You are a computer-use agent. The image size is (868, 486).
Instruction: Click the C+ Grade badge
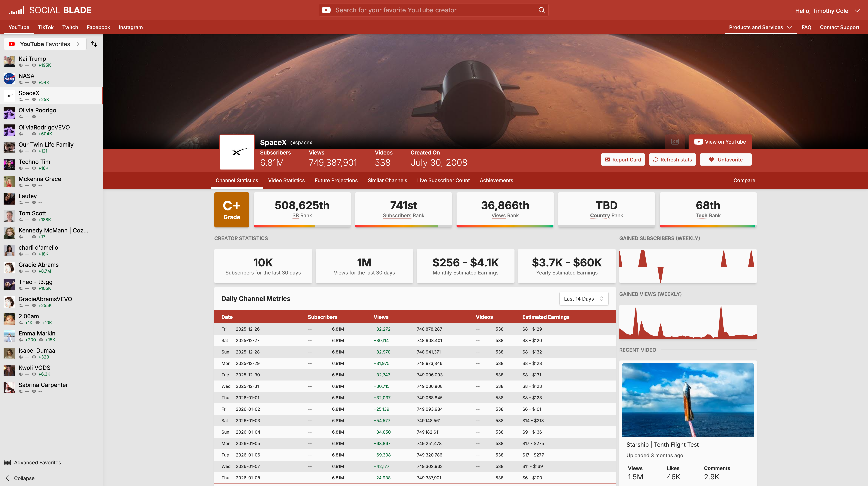[x=232, y=210]
